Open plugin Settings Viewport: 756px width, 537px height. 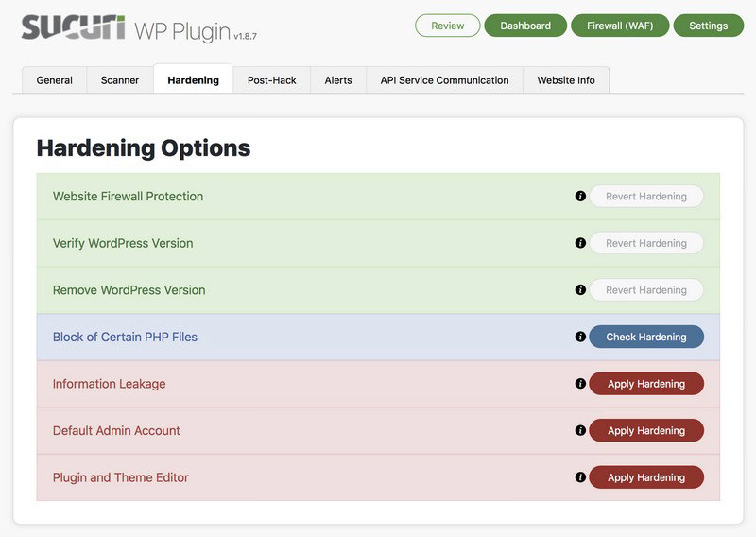708,26
